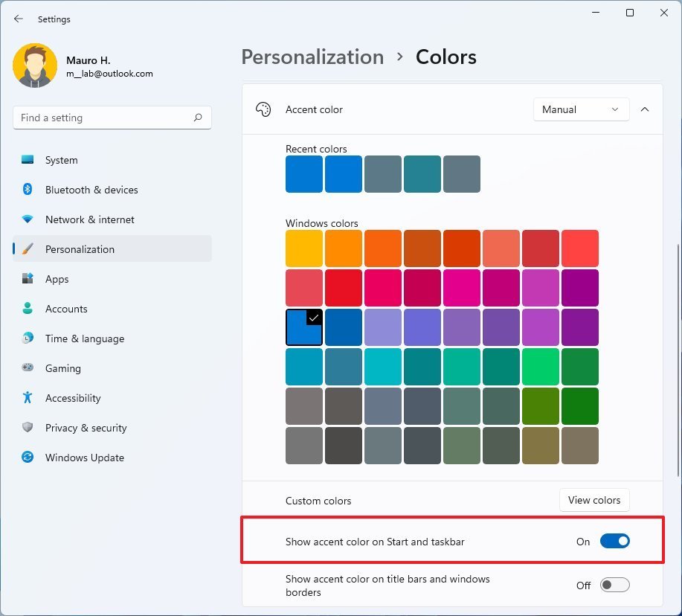Viewport: 682px width, 616px height.
Task: Disable accent color on Start and taskbar
Action: [614, 541]
